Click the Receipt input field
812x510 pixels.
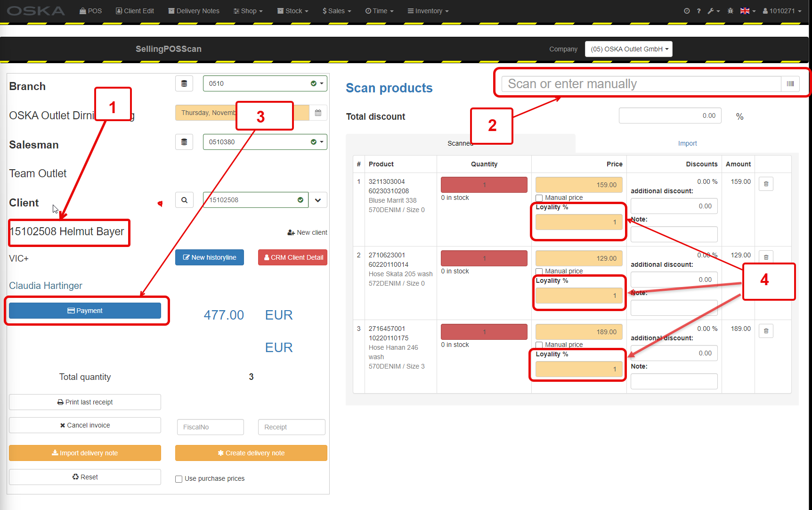pos(292,427)
